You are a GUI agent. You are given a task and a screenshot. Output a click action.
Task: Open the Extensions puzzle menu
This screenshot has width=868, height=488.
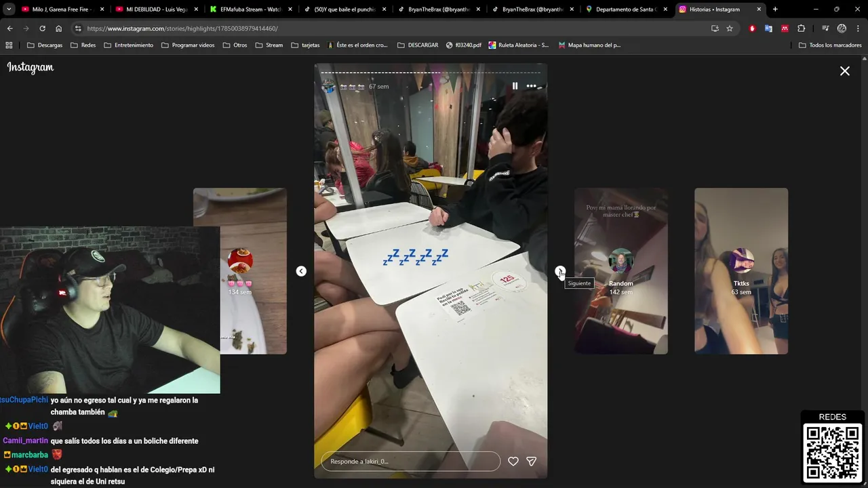[x=802, y=28]
